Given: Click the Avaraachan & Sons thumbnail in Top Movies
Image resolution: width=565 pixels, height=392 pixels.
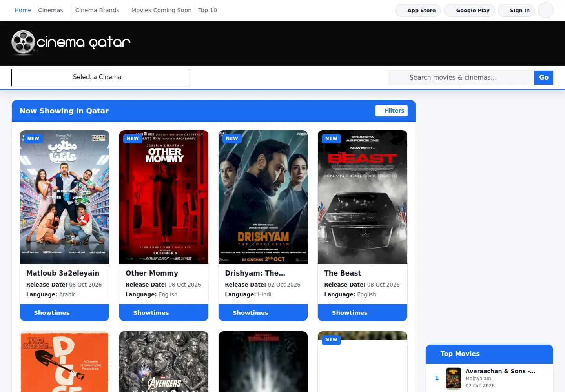Looking at the screenshot, I should pyautogui.click(x=454, y=378).
